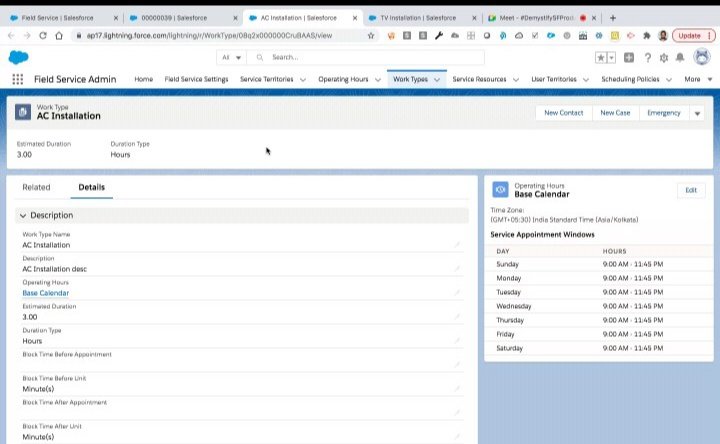720x444 pixels.
Task: Go to browser home page
Action: click(59, 35)
